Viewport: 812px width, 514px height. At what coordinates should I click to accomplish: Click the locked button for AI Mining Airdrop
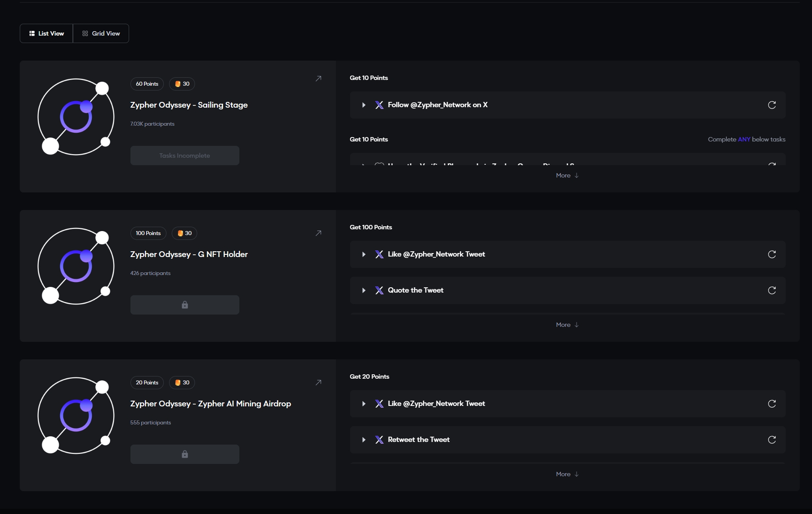tap(184, 454)
